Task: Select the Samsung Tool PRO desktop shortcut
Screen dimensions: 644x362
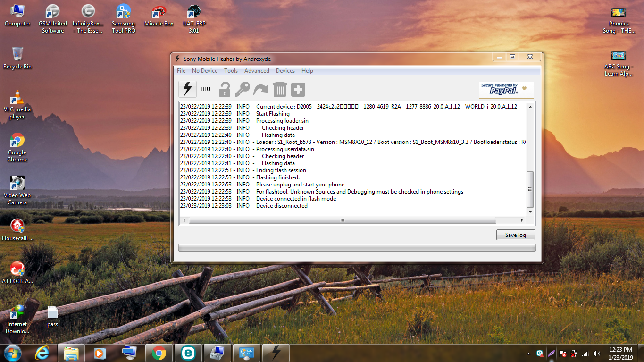Action: click(124, 19)
